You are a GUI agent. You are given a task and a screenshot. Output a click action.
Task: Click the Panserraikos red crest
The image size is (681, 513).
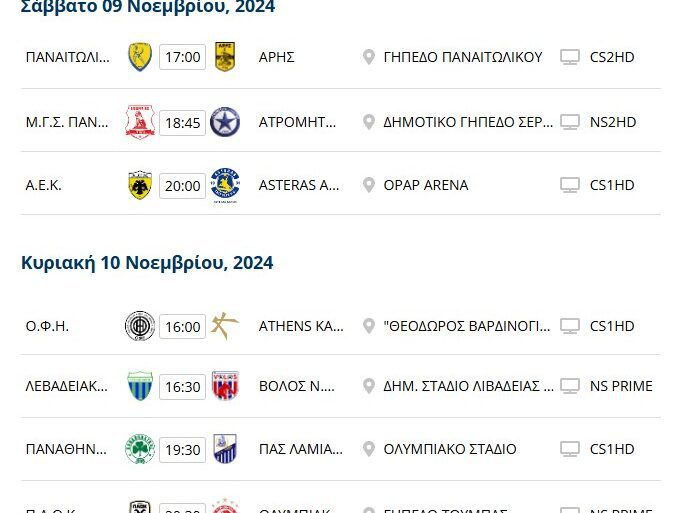coord(139,122)
